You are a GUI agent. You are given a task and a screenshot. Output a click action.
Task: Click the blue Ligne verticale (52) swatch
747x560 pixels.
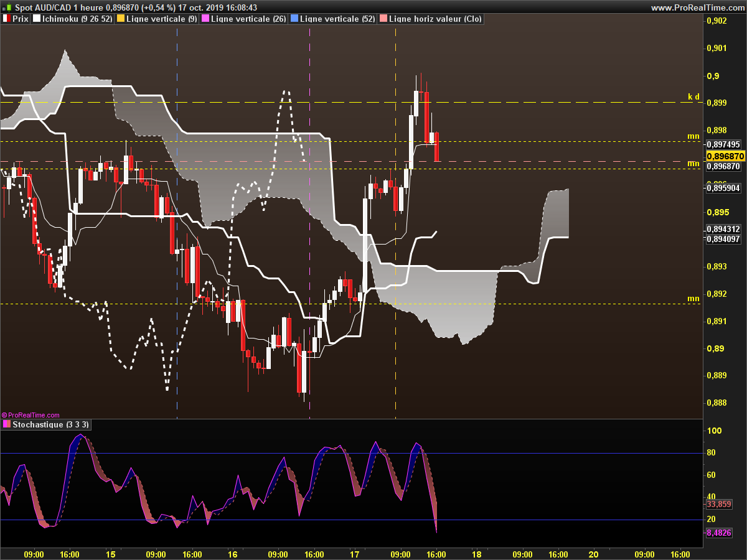pyautogui.click(x=294, y=19)
